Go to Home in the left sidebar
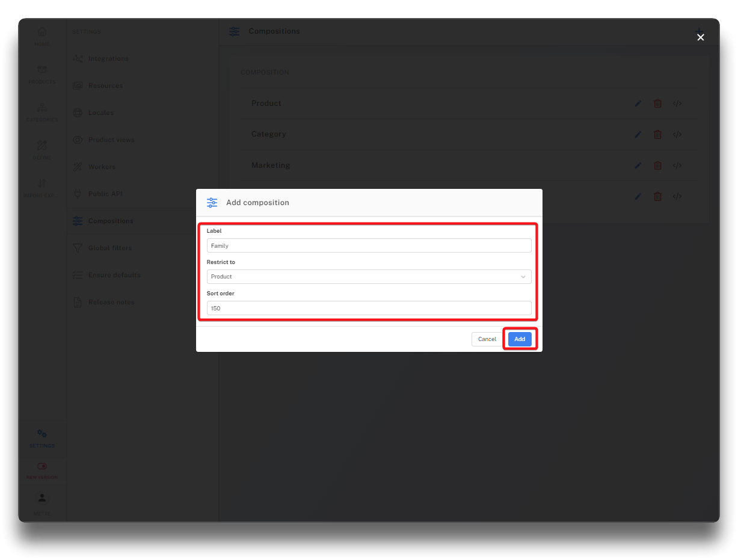The image size is (738, 560). tap(42, 36)
